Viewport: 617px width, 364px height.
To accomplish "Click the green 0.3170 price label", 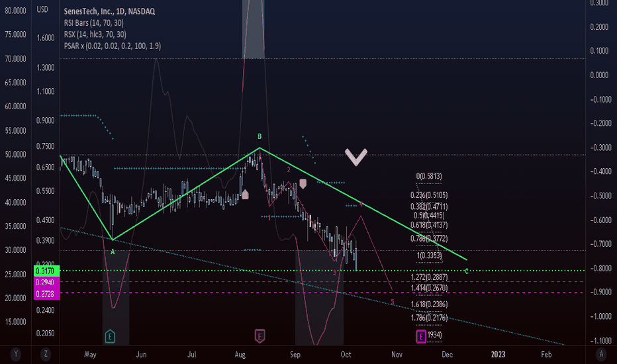I will point(47,271).
